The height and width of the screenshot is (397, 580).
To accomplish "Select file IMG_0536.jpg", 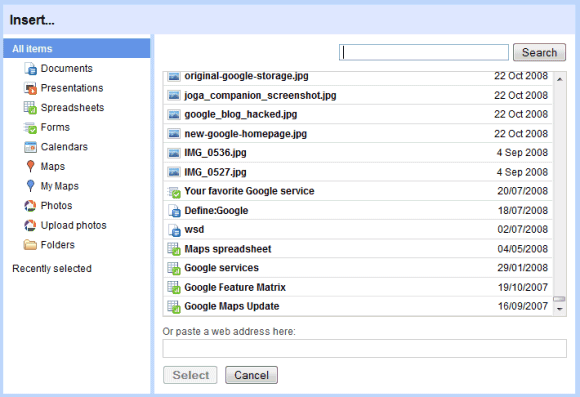I will [x=215, y=153].
